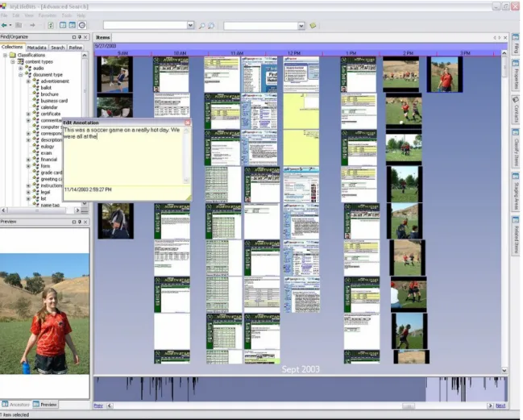The width and height of the screenshot is (523, 420).
Task: Click the Prev timeline link
Action: [98, 405]
